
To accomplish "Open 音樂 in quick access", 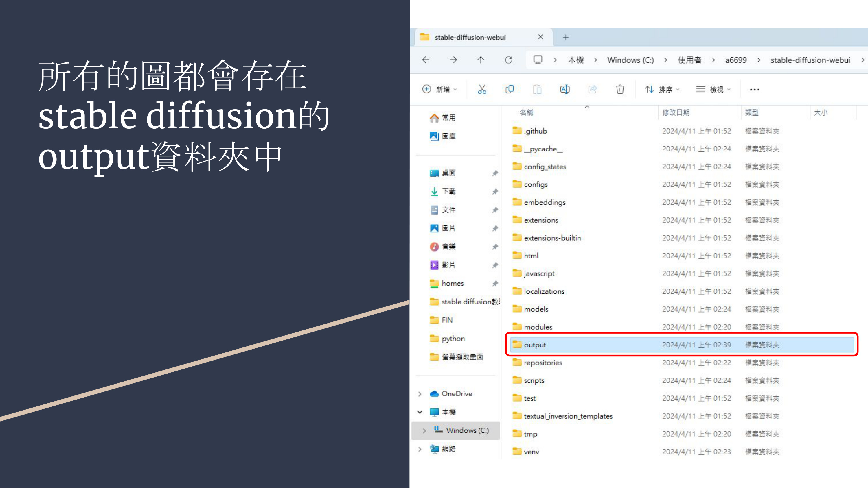I will pyautogui.click(x=442, y=247).
